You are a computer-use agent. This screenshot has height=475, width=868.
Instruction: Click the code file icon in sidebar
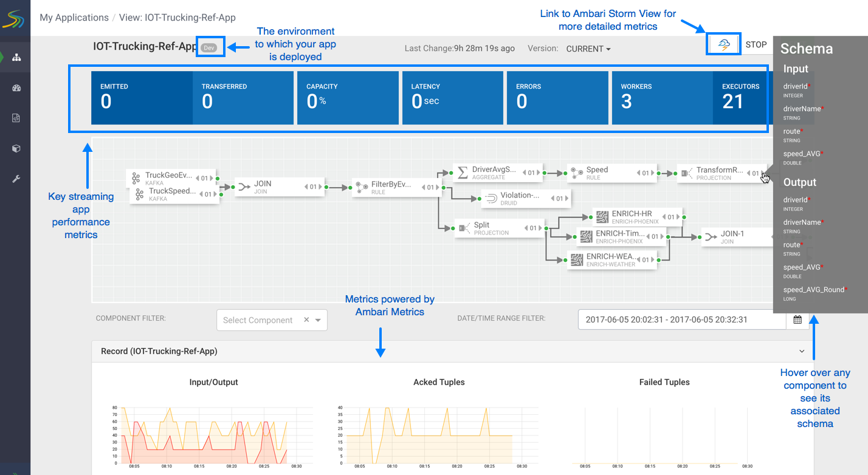coord(16,118)
